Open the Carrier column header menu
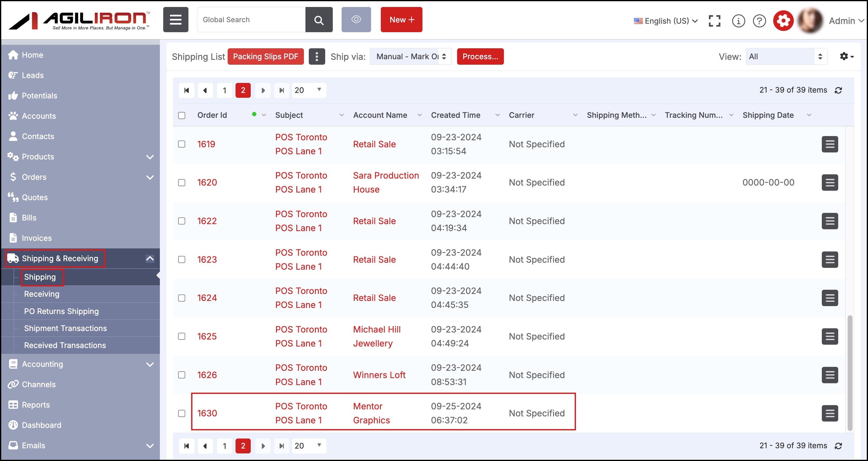Viewport: 868px width, 461px height. click(x=575, y=115)
